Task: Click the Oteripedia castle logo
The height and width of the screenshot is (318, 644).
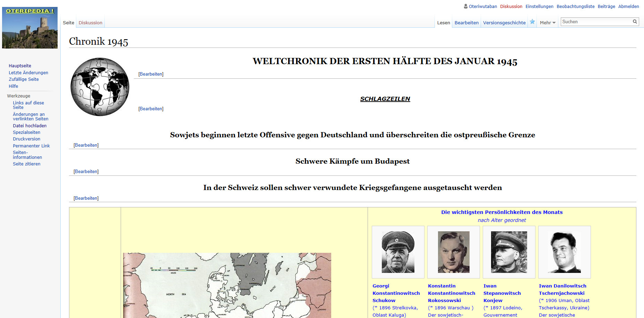Action: click(30, 28)
